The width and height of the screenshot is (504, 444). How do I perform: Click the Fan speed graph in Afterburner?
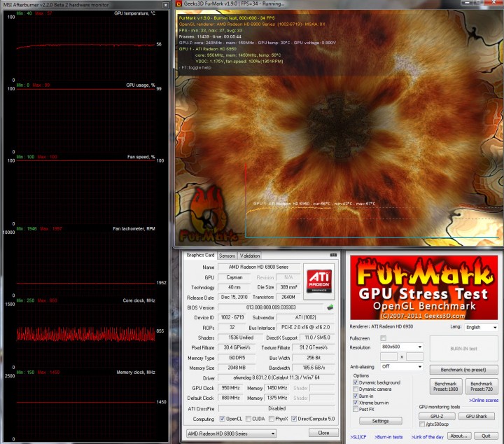(x=86, y=191)
